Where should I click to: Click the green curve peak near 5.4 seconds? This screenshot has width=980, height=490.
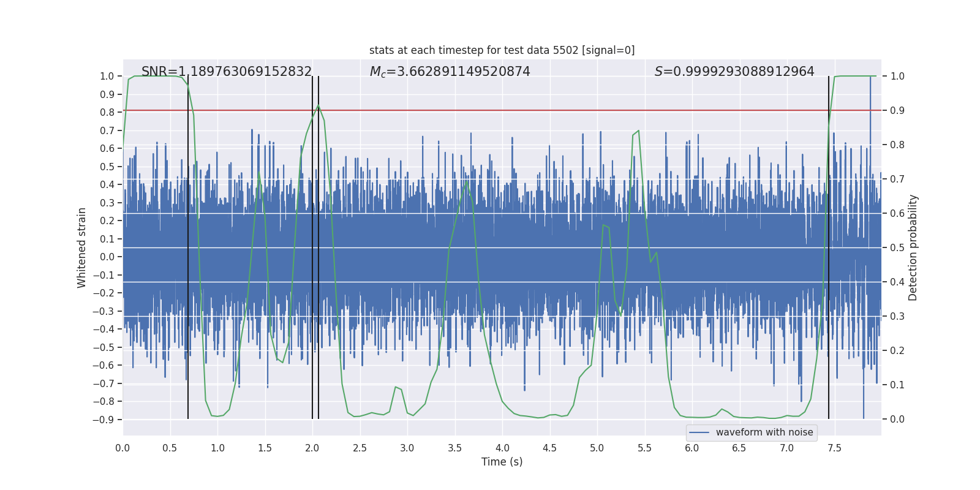[638, 131]
